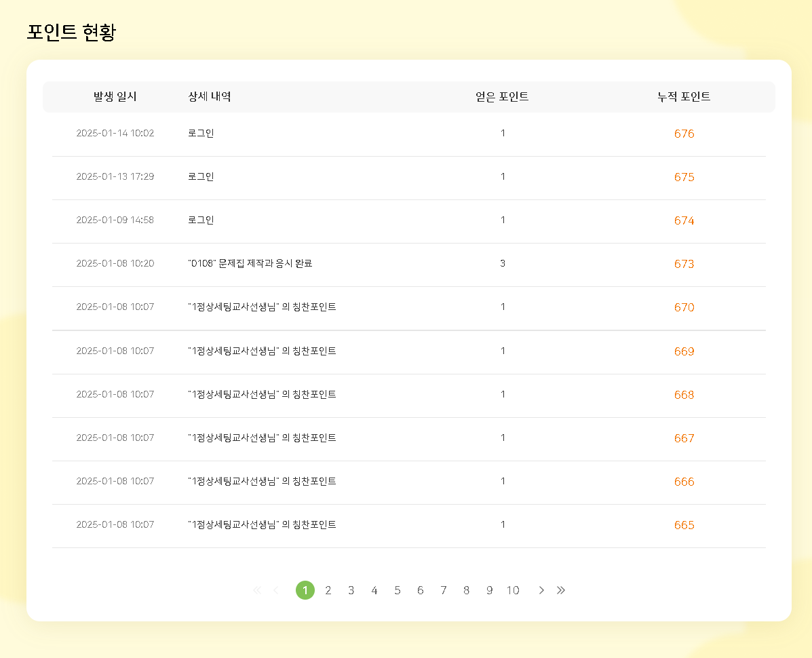Open page 6 of results
The image size is (812, 658).
tap(421, 590)
